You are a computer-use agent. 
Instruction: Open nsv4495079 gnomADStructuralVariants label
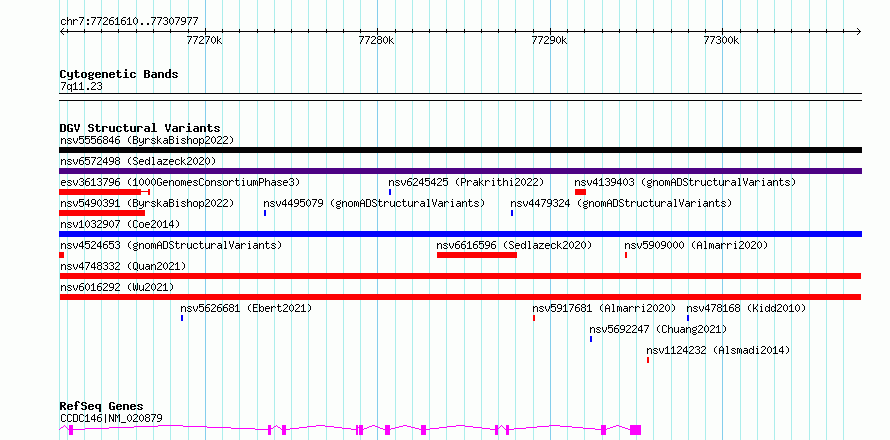point(374,203)
